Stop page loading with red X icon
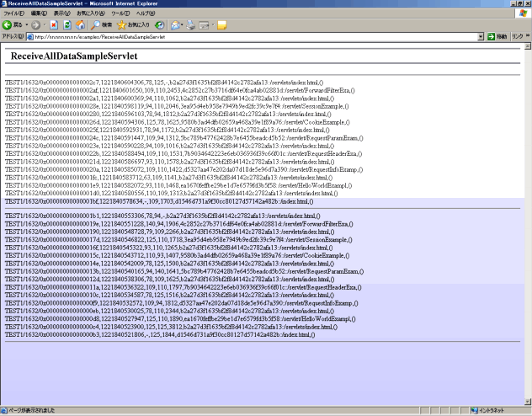The image size is (532, 416). pyautogui.click(x=54, y=24)
